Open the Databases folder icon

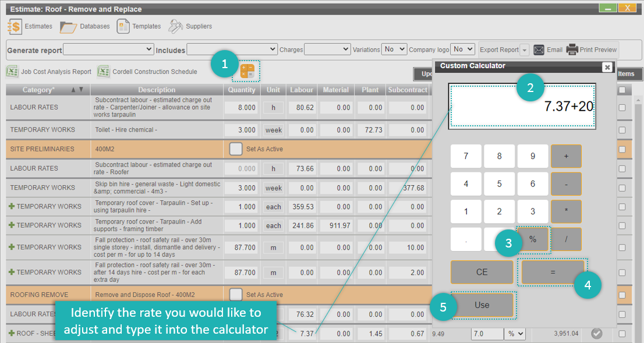(x=68, y=27)
